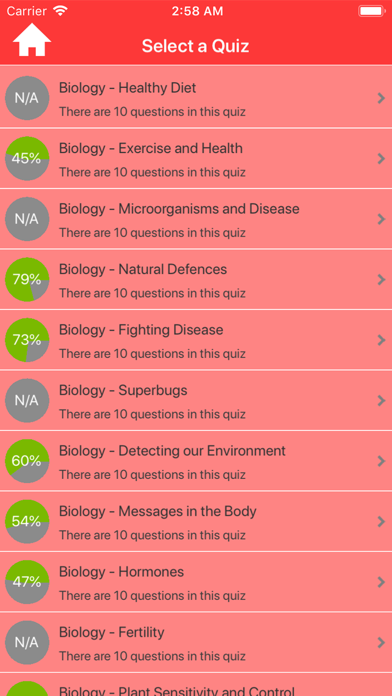Image resolution: width=392 pixels, height=696 pixels.
Task: Select the 47% Hormones score circle
Action: pyautogui.click(x=27, y=582)
